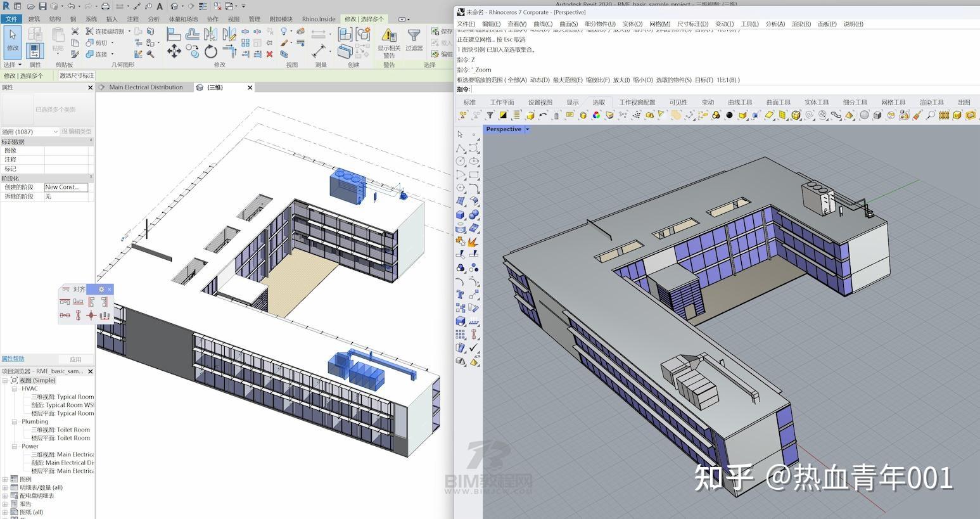Screen dimensions: 980x519
Task: Click the 拆除的阶段 value cell showing 无
Action: coord(66,196)
